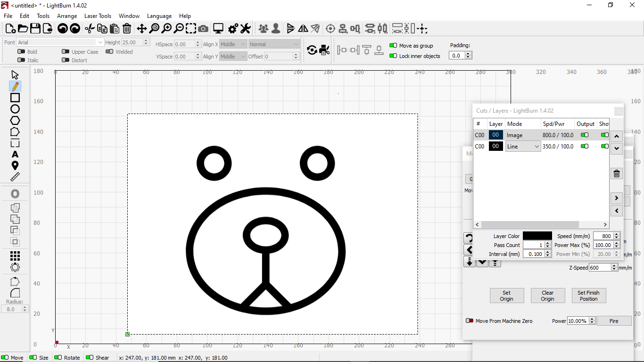
Task: Pick the Measure ruler tool
Action: click(15, 177)
